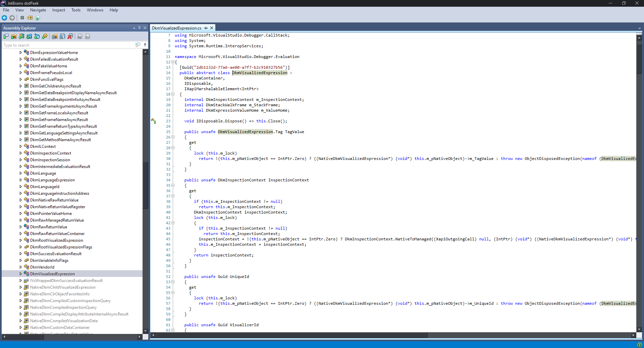The width and height of the screenshot is (644, 348).
Task: Click the open NuGet packages cache gear icon
Action: click(x=45, y=36)
